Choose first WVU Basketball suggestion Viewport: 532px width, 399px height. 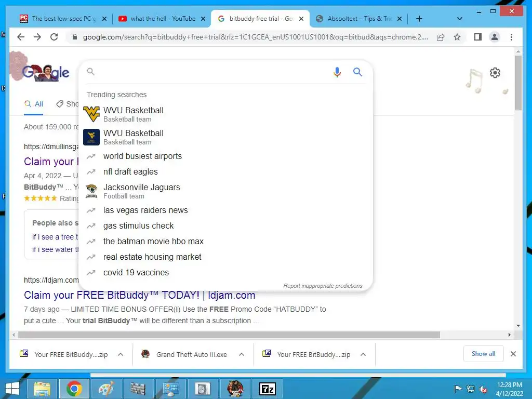coord(225,114)
